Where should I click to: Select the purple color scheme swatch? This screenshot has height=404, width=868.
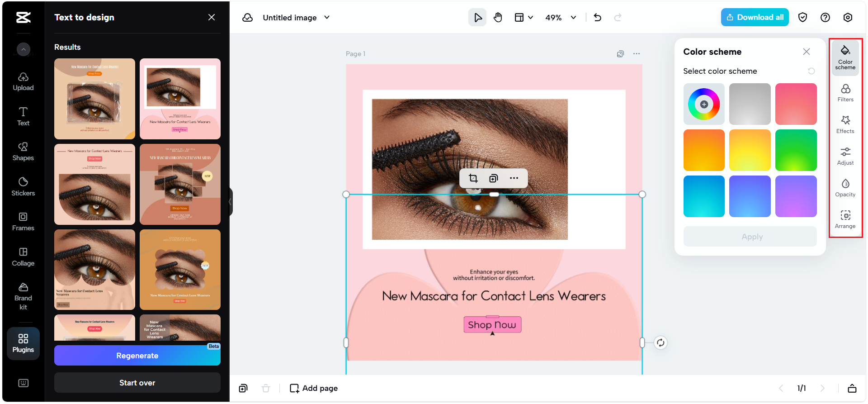[x=796, y=196]
